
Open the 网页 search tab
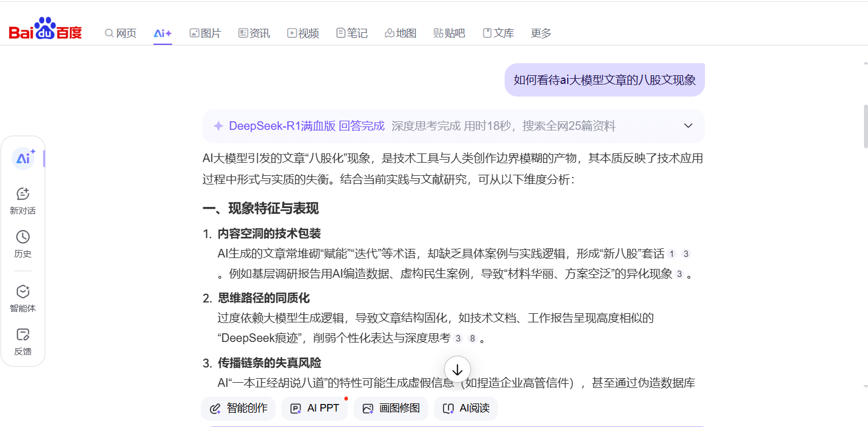[x=121, y=33]
